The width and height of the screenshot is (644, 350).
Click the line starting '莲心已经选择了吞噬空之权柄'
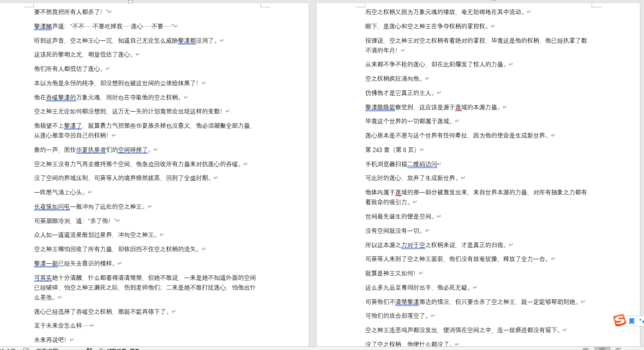click(103, 312)
